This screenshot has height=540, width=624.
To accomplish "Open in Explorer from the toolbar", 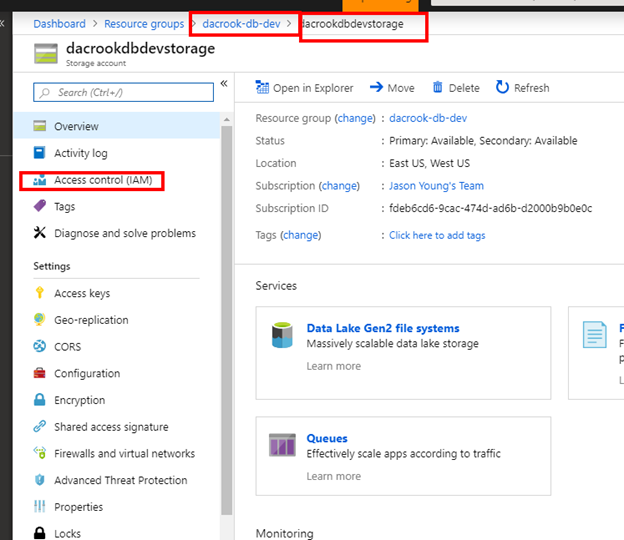I will 304,88.
